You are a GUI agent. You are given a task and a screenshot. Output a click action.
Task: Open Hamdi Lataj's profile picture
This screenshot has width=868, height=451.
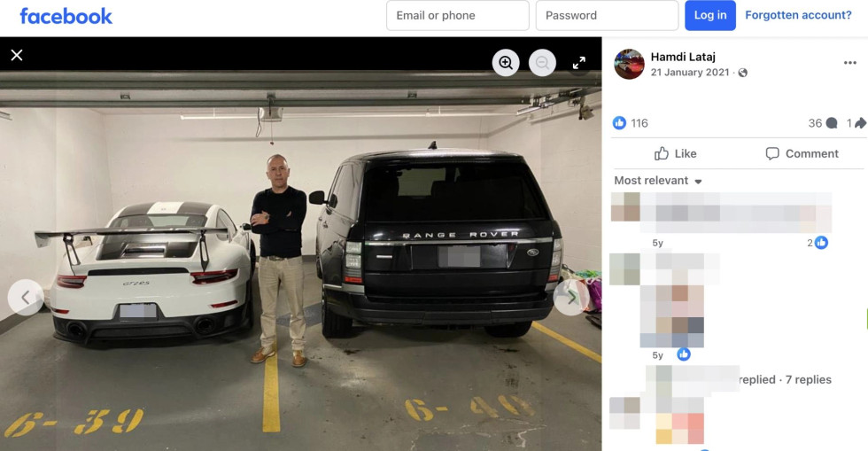pos(629,64)
